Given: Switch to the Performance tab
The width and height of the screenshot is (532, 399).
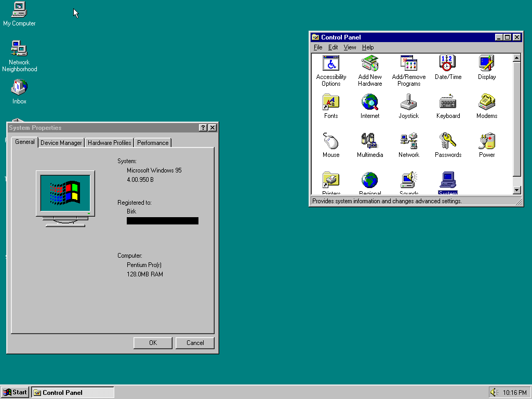Looking at the screenshot, I should (153, 142).
